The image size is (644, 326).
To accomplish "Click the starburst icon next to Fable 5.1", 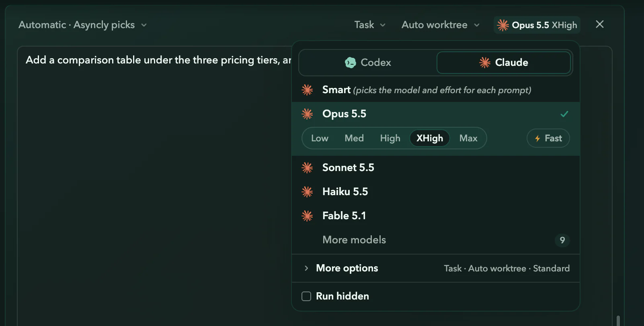I will 307,216.
